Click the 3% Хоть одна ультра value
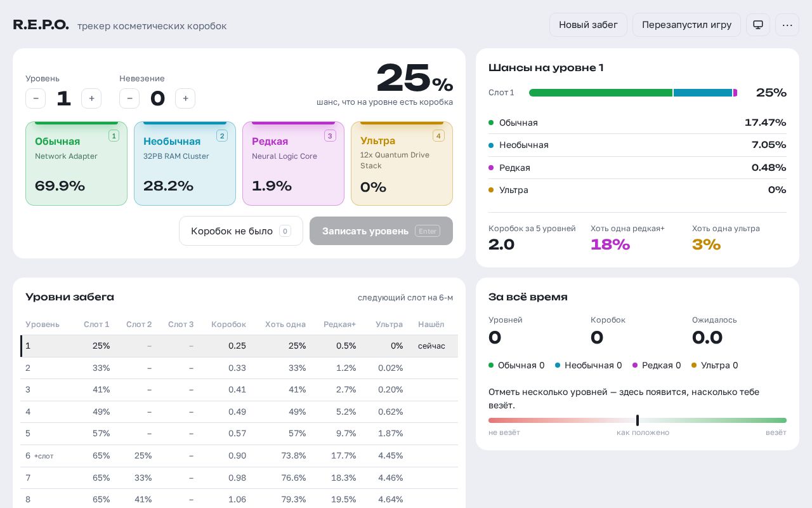812x508 pixels. point(706,244)
